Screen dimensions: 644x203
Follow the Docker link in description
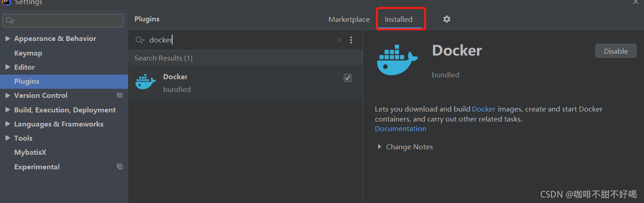484,109
